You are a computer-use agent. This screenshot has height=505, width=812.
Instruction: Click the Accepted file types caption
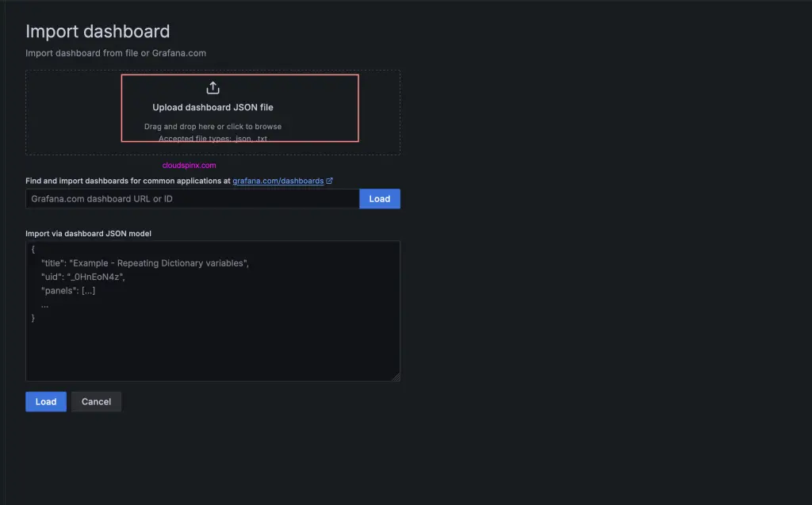213,138
